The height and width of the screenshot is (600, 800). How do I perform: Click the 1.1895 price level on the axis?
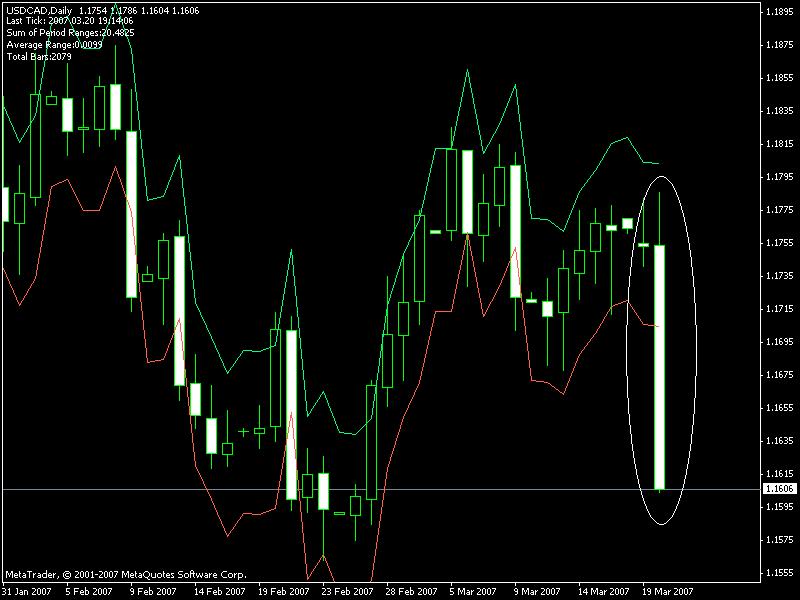point(777,12)
